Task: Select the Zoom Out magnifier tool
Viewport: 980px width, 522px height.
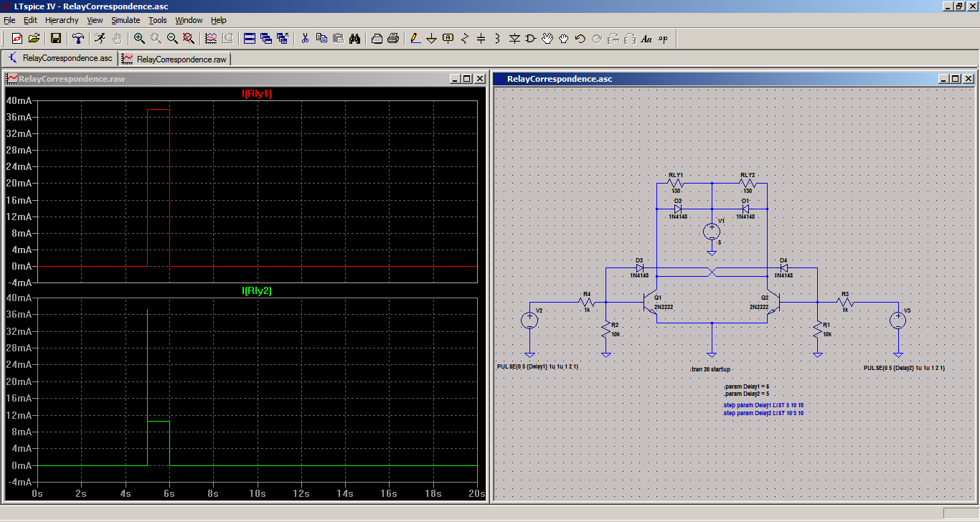Action: coord(172,38)
